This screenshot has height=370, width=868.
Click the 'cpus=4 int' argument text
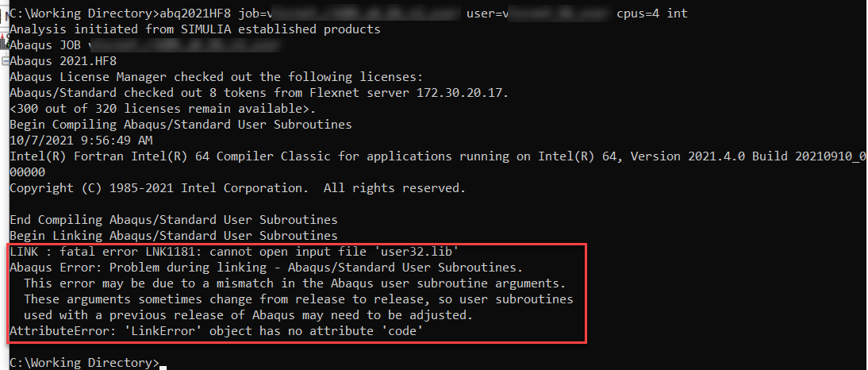tap(651, 13)
